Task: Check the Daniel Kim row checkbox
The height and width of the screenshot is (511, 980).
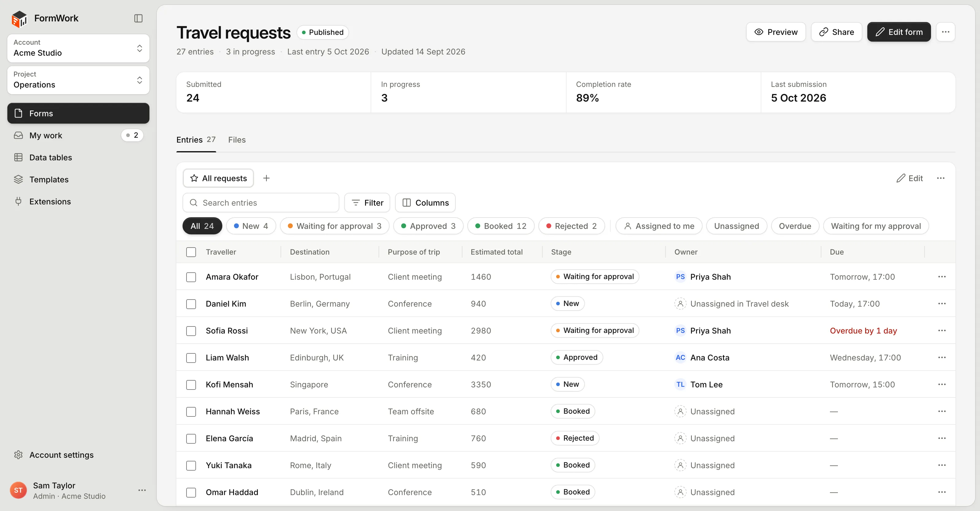Action: click(191, 304)
